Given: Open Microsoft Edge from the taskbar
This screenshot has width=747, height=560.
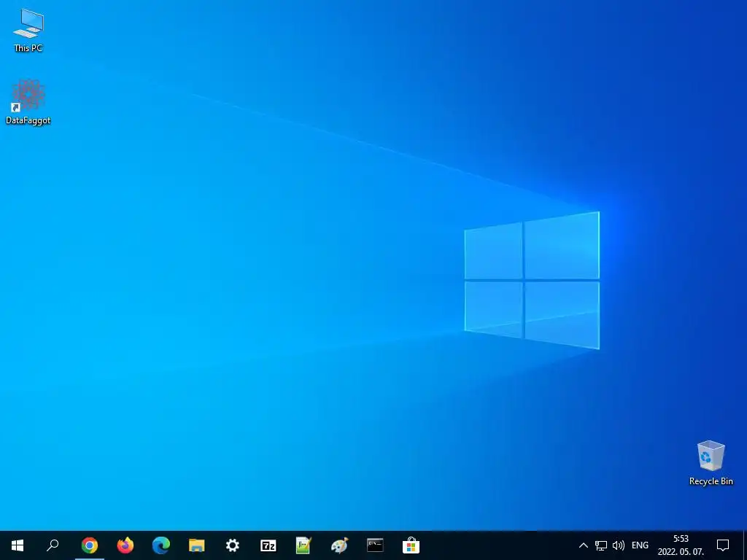Looking at the screenshot, I should (161, 545).
